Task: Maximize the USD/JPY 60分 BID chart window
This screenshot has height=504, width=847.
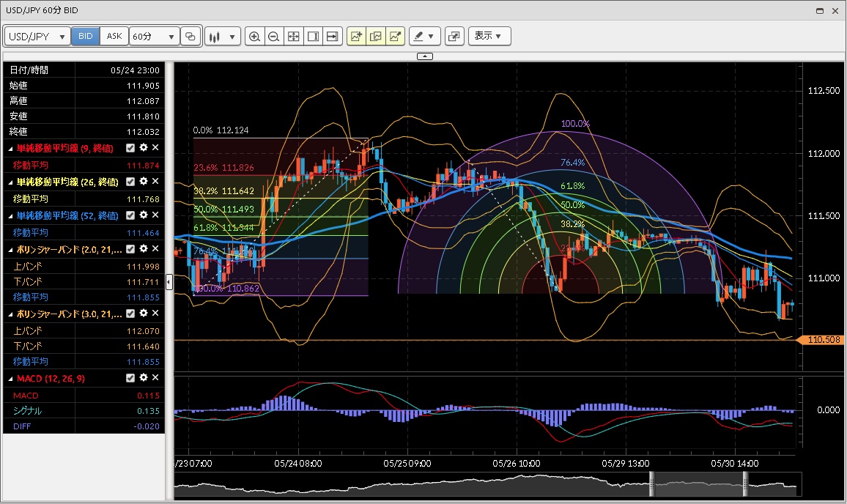Action: [x=819, y=11]
